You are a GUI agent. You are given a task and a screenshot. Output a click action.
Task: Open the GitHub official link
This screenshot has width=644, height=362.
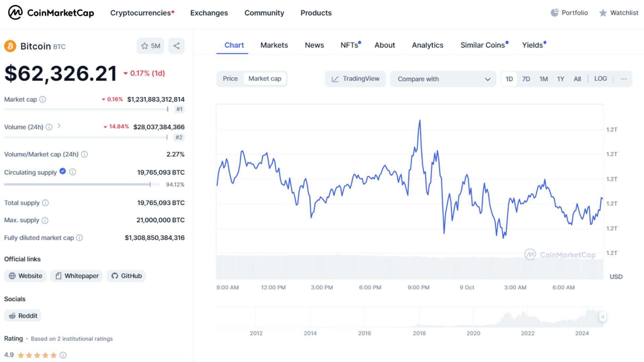[126, 276]
